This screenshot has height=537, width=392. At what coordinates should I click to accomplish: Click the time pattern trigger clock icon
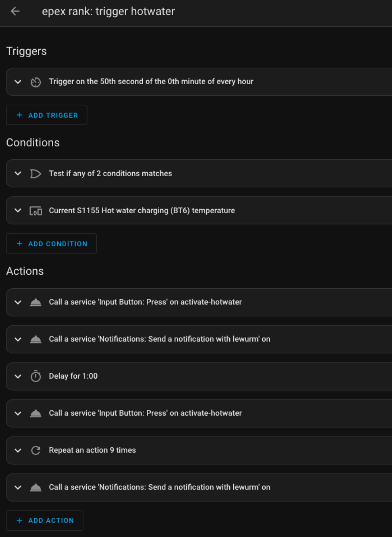[x=36, y=82]
